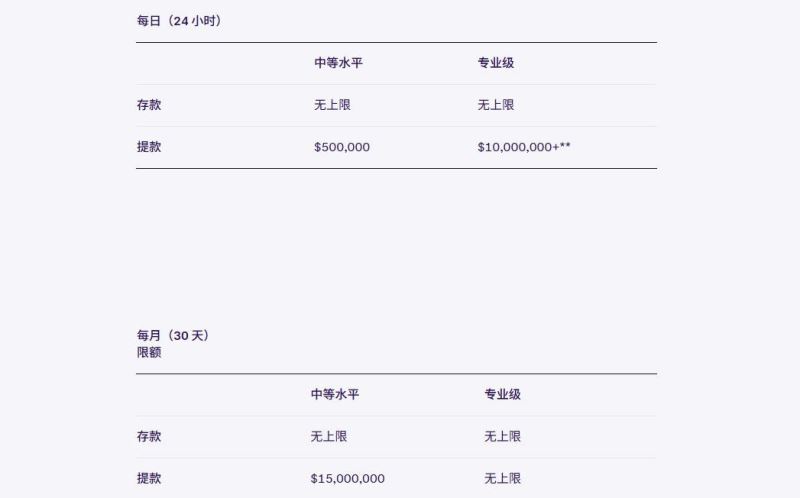Click the $500,000 daily withdrawal limit
The height and width of the screenshot is (498, 800).
pyautogui.click(x=342, y=147)
